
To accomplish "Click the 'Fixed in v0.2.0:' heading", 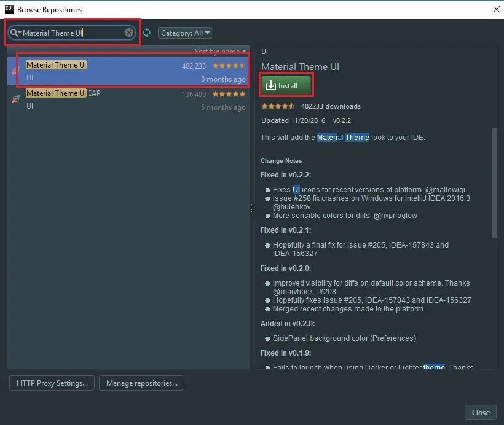I will (286, 268).
